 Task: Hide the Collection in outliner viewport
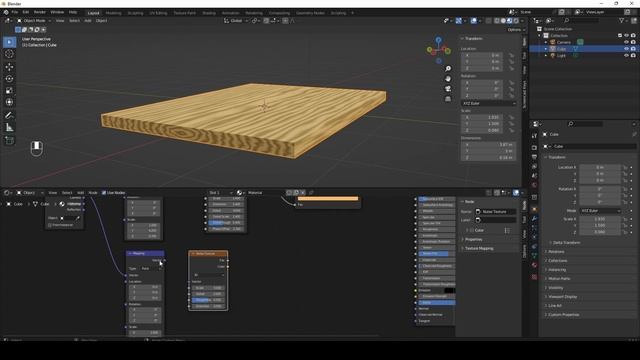pyautogui.click(x=627, y=36)
